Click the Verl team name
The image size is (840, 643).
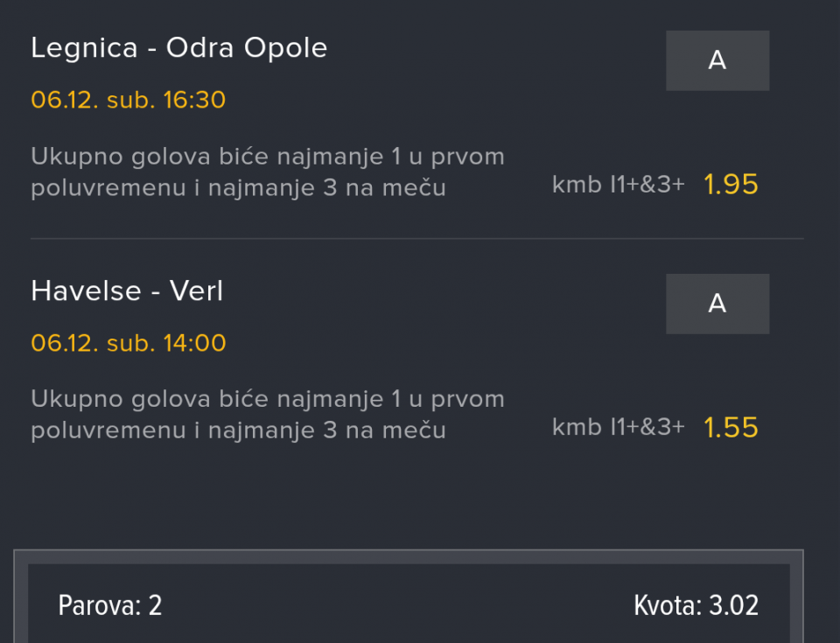pyautogui.click(x=197, y=290)
